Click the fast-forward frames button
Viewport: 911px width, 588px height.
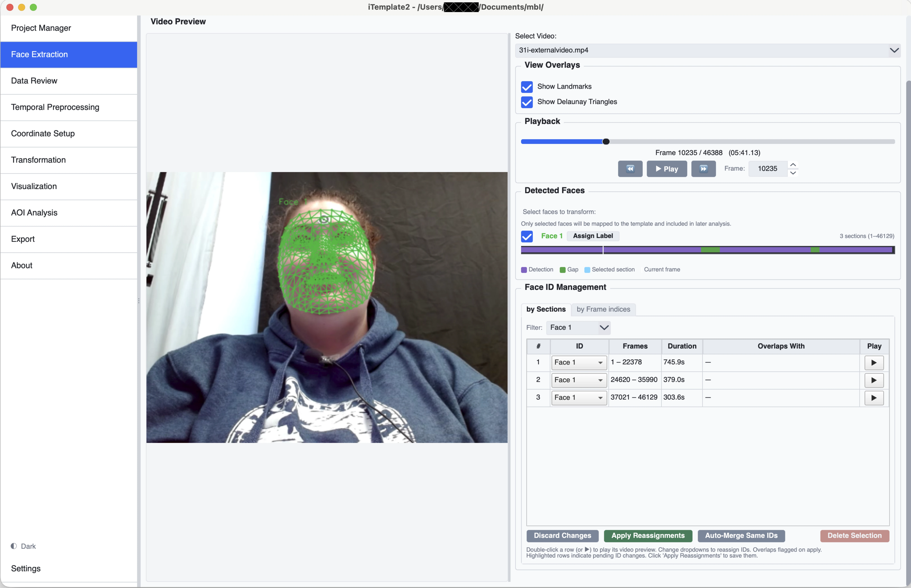point(703,169)
